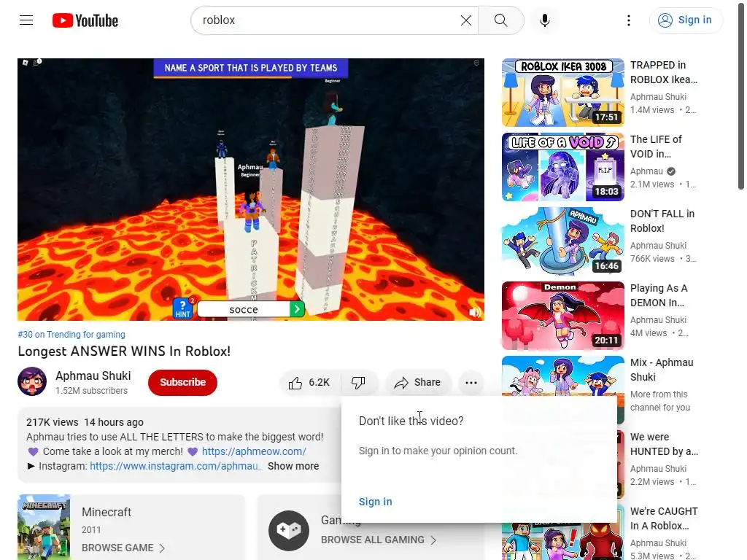This screenshot has height=560, width=747.
Task: Open the ROBLOX IKEA 3008 thumbnail
Action: (x=562, y=93)
